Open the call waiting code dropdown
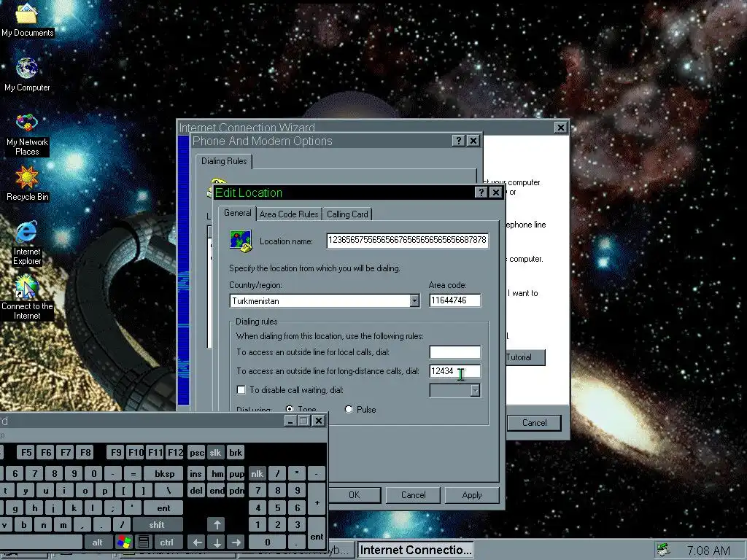Image resolution: width=747 pixels, height=560 pixels. tap(475, 391)
